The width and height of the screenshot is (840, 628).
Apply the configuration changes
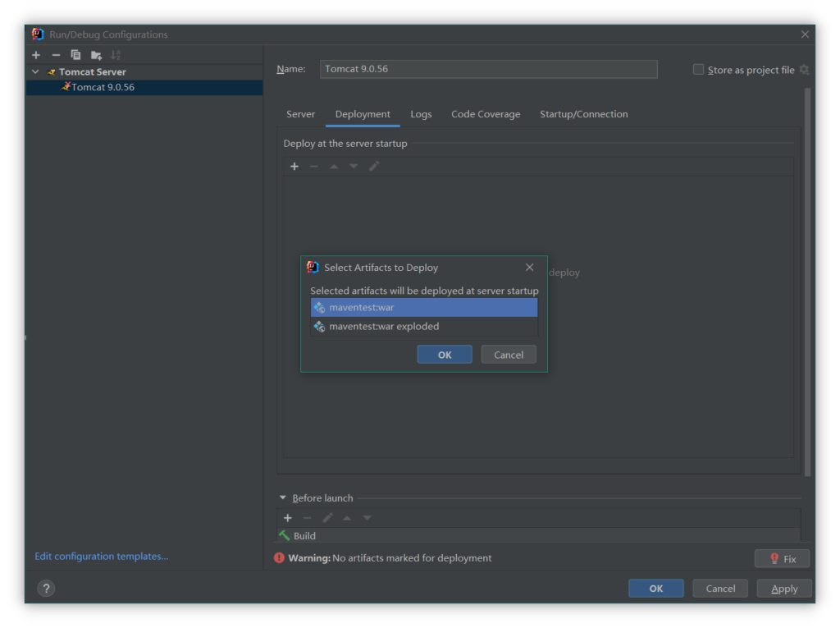coord(784,589)
